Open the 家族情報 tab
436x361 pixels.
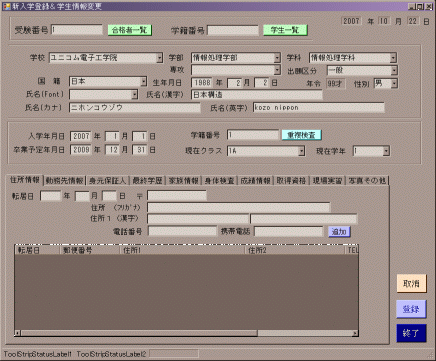(184, 181)
